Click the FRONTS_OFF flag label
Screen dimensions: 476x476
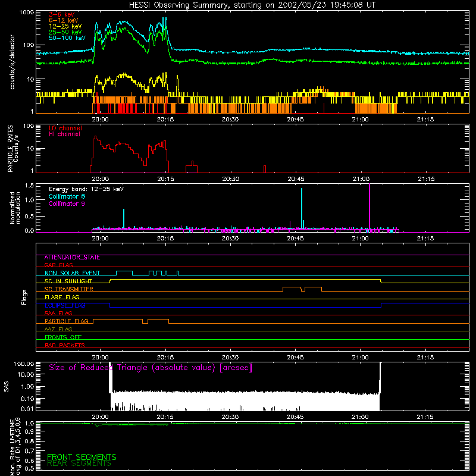coord(63,337)
